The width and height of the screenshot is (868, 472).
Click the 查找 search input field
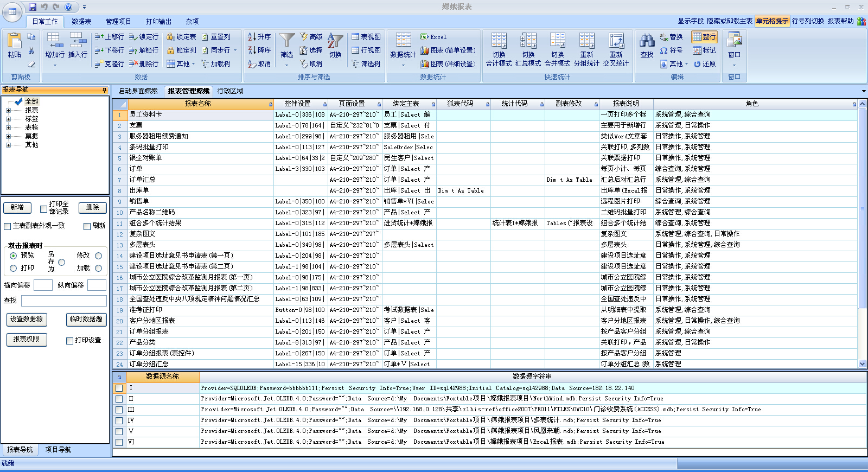[63, 301]
